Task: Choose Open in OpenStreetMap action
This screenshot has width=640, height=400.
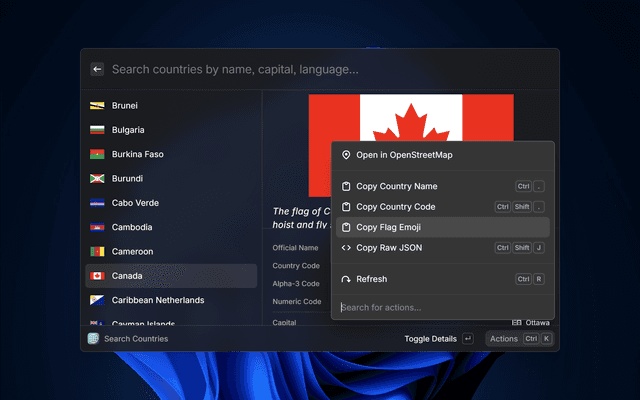Action: pos(443,155)
